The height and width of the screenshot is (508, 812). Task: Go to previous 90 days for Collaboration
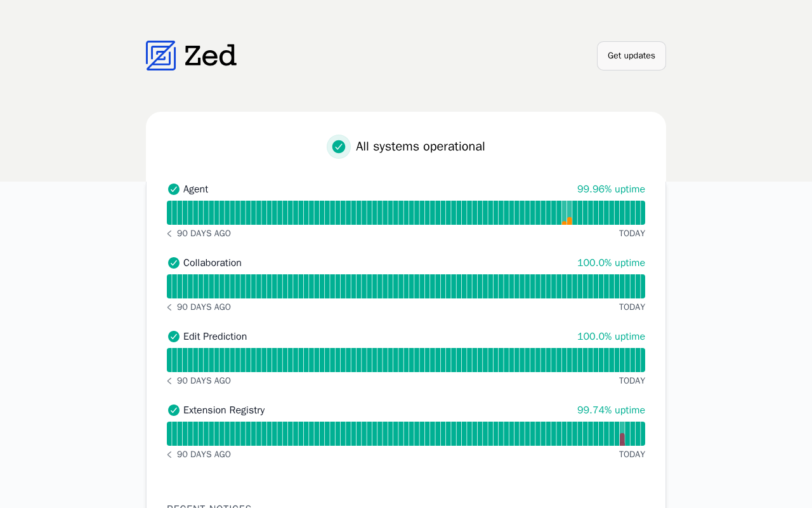(169, 307)
